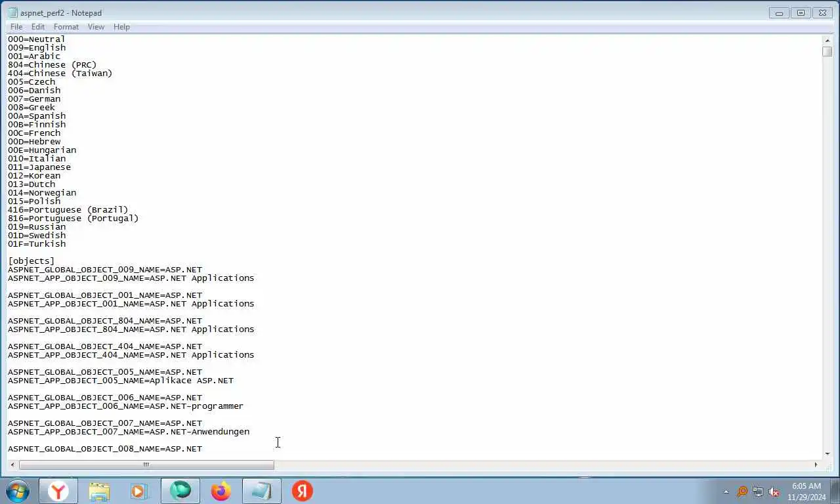840x504 pixels.
Task: Click the line '015=Polish'
Action: point(34,201)
